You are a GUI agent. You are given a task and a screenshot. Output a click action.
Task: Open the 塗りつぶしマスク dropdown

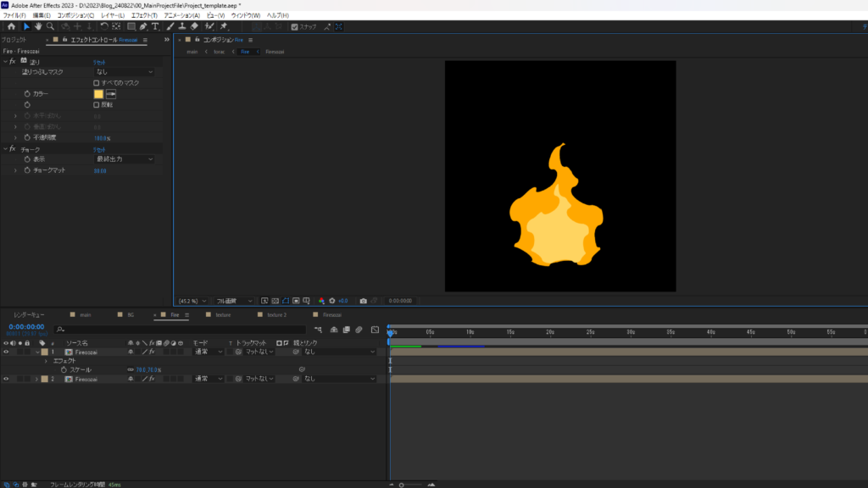pyautogui.click(x=124, y=72)
